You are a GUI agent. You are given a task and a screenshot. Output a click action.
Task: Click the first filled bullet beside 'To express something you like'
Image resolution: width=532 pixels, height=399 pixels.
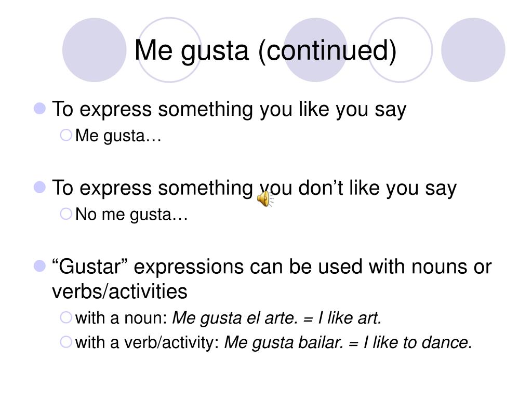[39, 109]
